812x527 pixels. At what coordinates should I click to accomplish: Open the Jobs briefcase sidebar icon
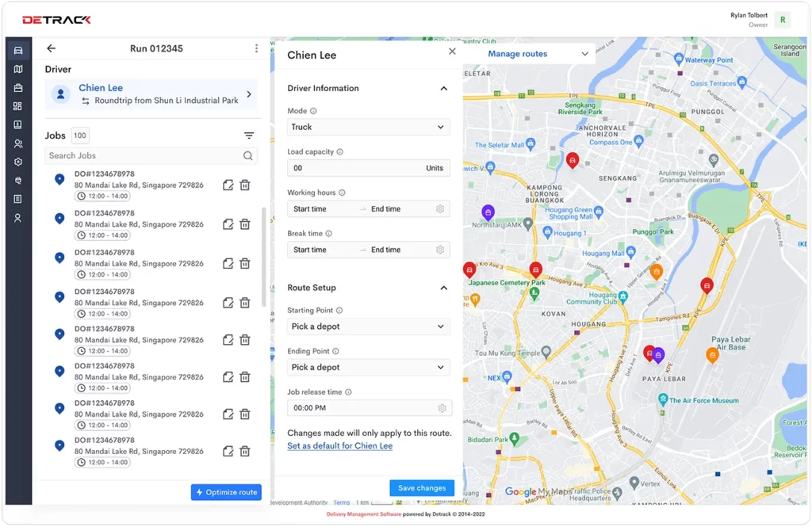17,88
